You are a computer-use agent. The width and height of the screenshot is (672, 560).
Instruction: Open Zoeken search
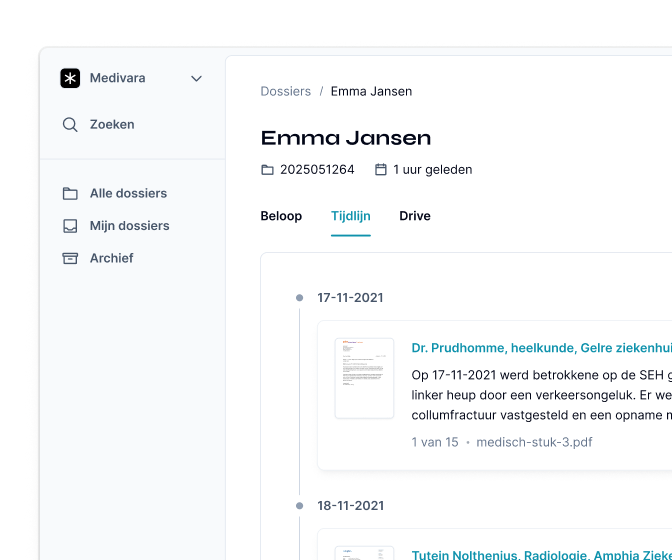[112, 125]
